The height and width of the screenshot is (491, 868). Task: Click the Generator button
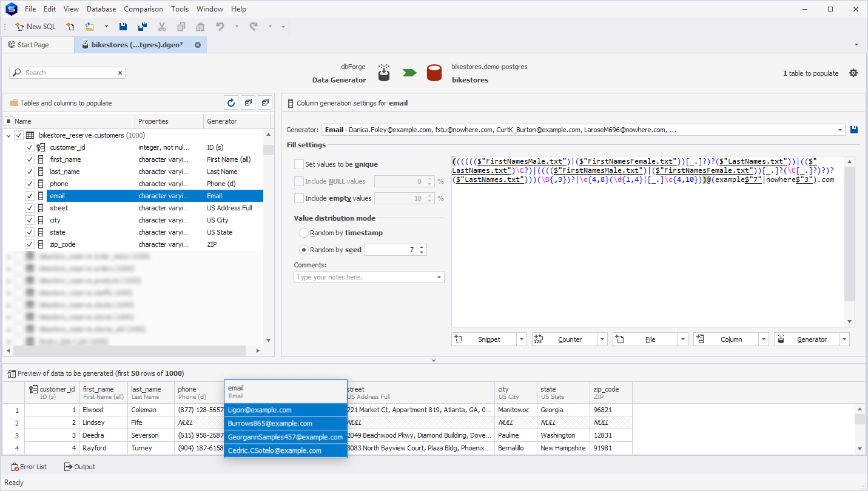coord(807,339)
